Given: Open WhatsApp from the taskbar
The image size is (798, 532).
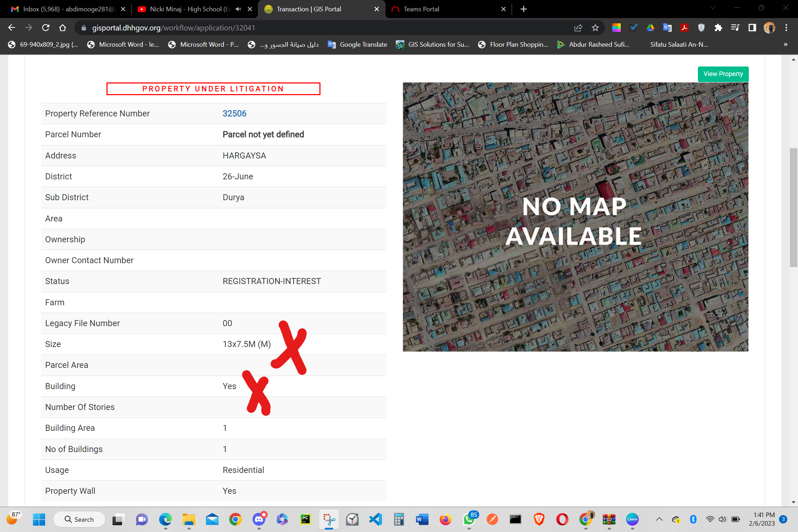Looking at the screenshot, I should coord(469,519).
